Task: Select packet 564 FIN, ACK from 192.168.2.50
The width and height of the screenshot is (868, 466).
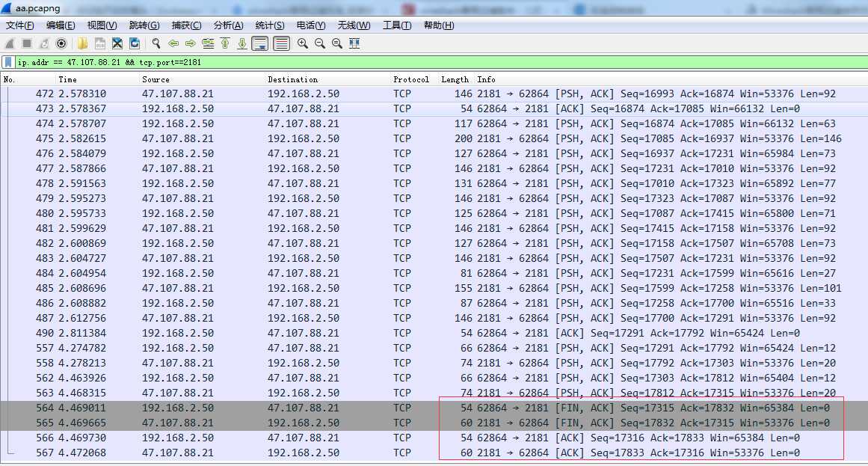Action: click(x=434, y=408)
